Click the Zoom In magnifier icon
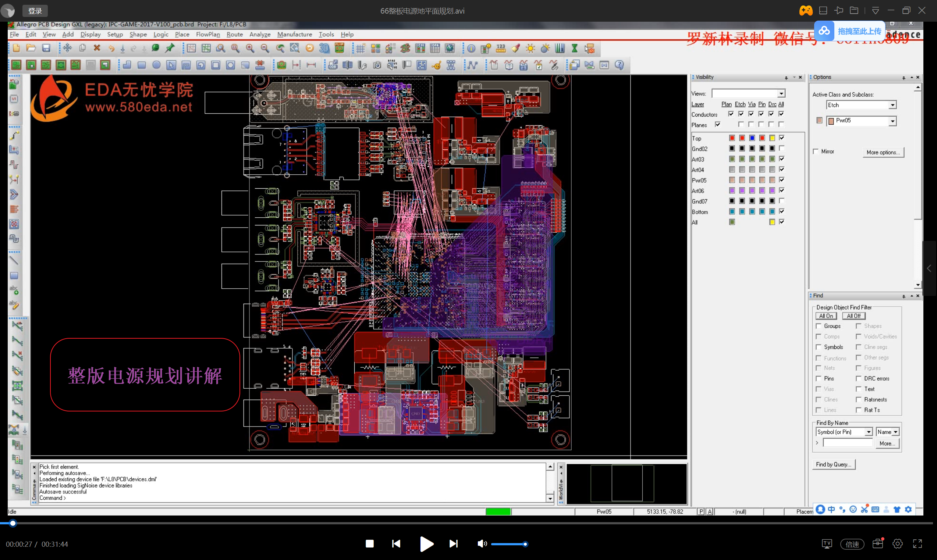Viewport: 937px width, 560px height. pyautogui.click(x=250, y=48)
